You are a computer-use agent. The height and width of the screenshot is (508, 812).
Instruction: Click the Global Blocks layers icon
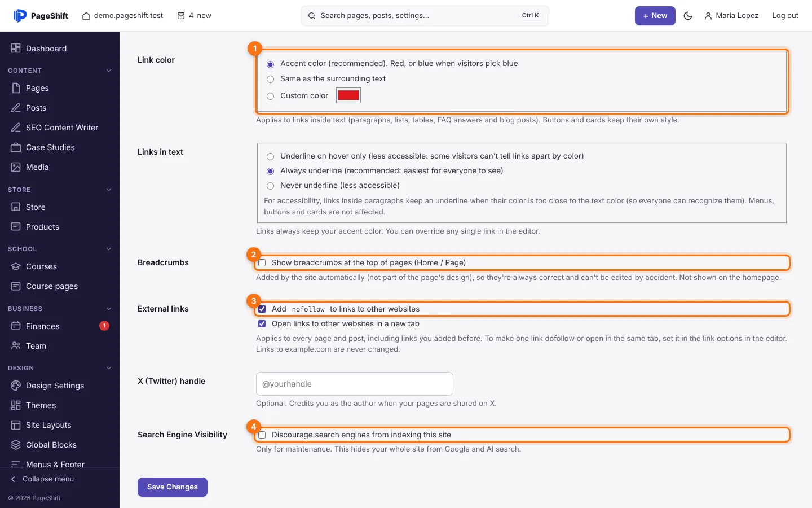[x=16, y=445]
